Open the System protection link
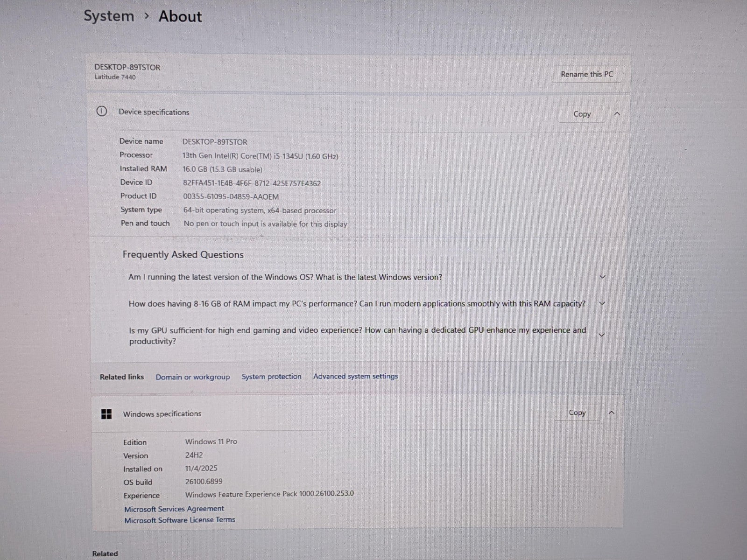 pos(271,377)
